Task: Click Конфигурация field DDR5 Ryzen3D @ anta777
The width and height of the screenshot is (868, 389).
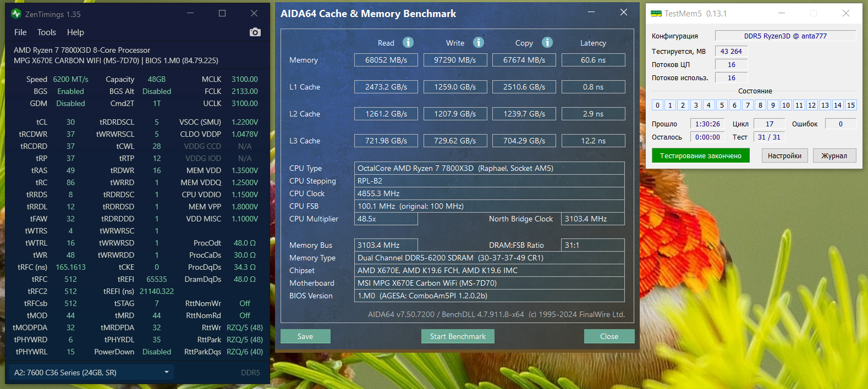Action: click(x=785, y=36)
